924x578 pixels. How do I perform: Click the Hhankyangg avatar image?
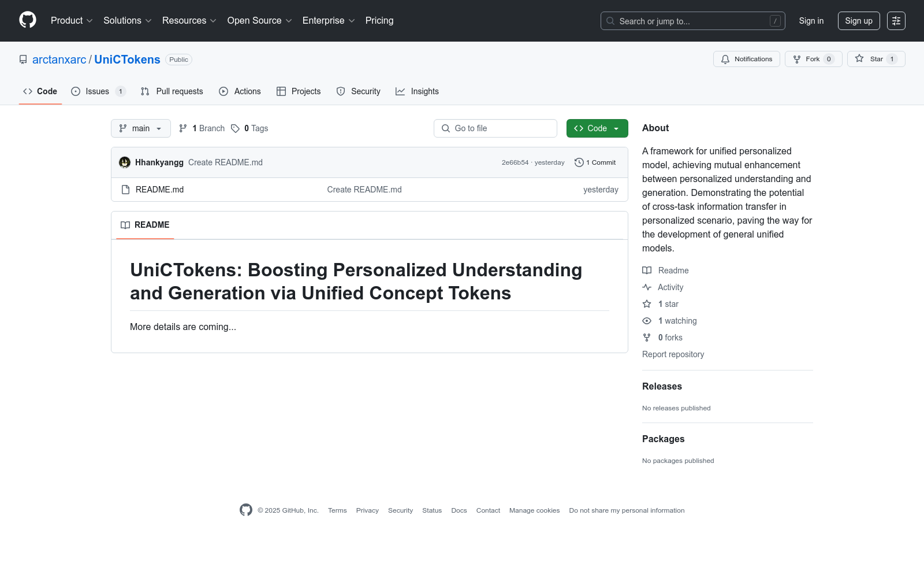(125, 162)
